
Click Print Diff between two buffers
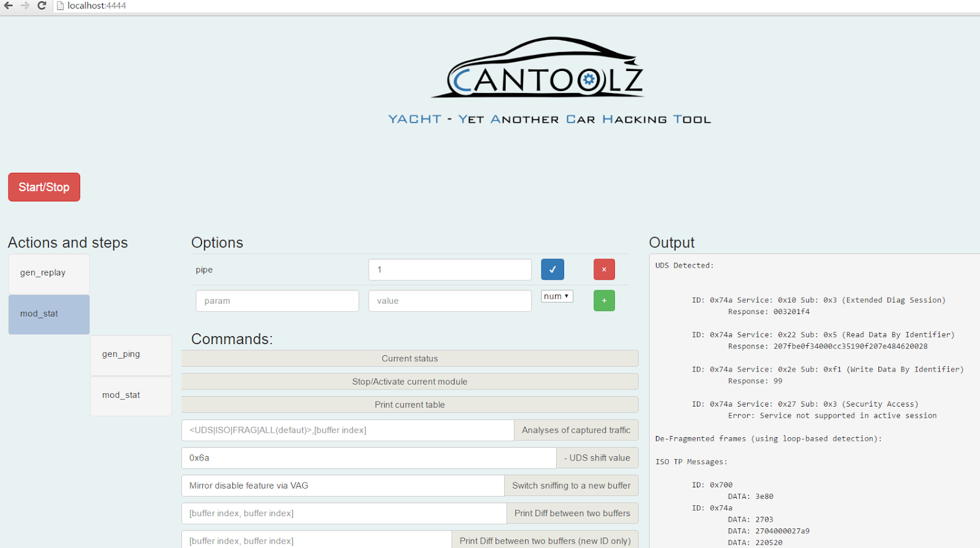point(573,514)
